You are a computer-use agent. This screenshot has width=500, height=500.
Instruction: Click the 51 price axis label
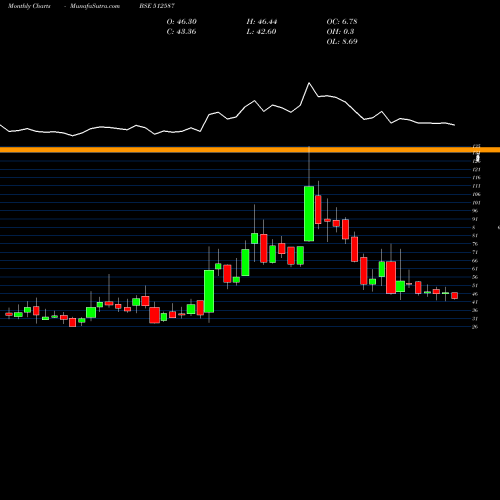475,285
